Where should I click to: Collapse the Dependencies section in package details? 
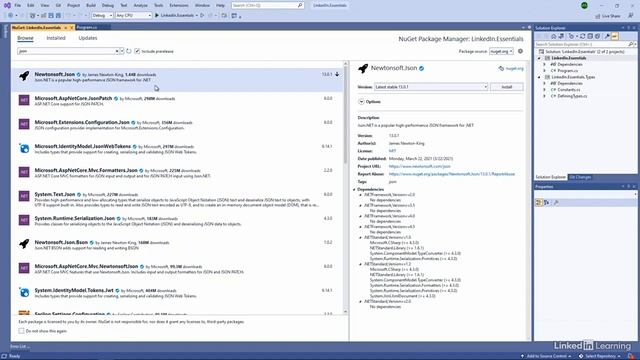354,189
